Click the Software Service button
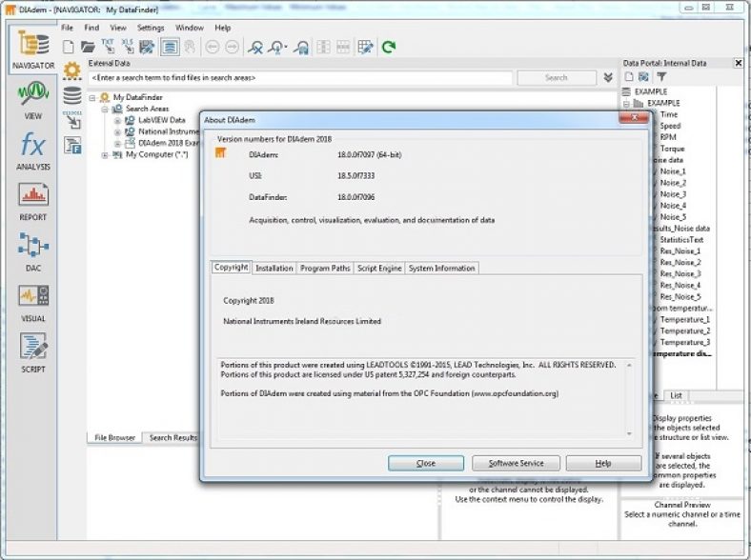 pos(516,463)
